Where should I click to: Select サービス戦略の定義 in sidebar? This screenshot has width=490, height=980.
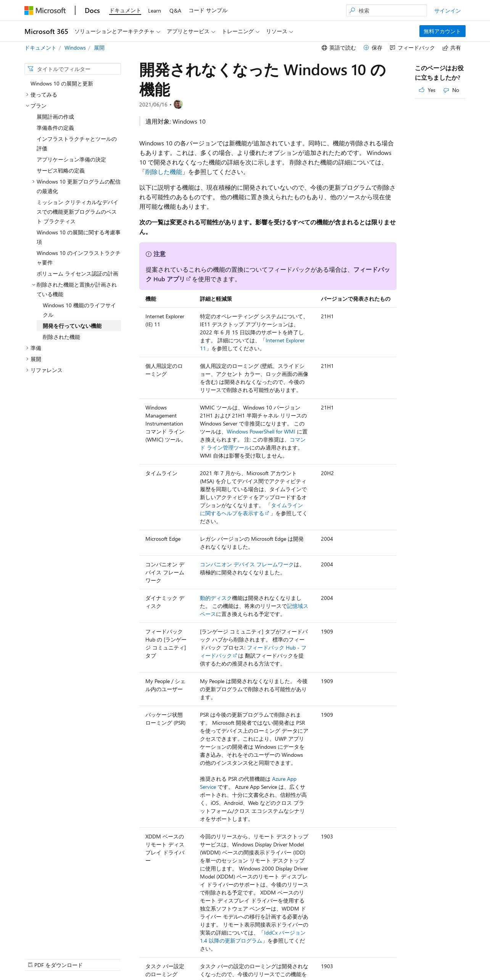point(61,171)
